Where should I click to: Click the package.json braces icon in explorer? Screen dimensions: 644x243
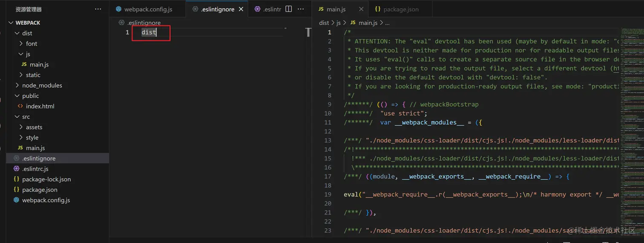(16, 190)
